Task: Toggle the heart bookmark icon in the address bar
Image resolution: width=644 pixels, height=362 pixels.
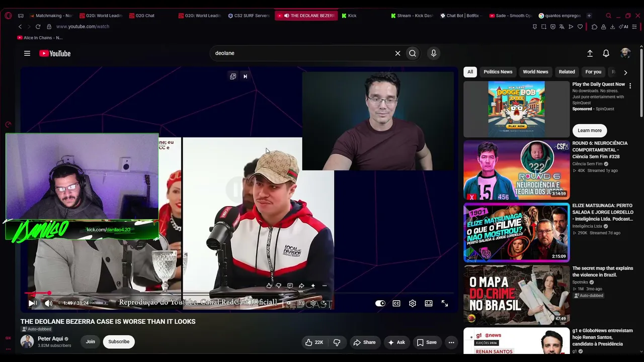Action: point(580,27)
